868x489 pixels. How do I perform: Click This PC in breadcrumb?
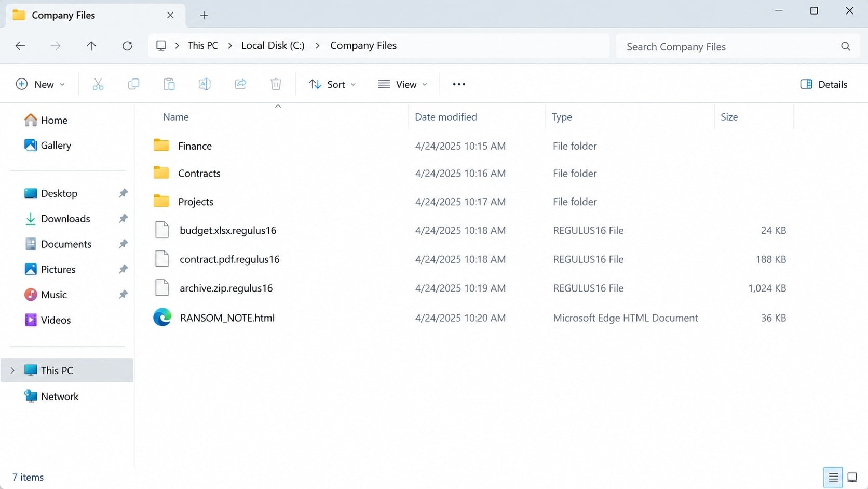point(203,46)
